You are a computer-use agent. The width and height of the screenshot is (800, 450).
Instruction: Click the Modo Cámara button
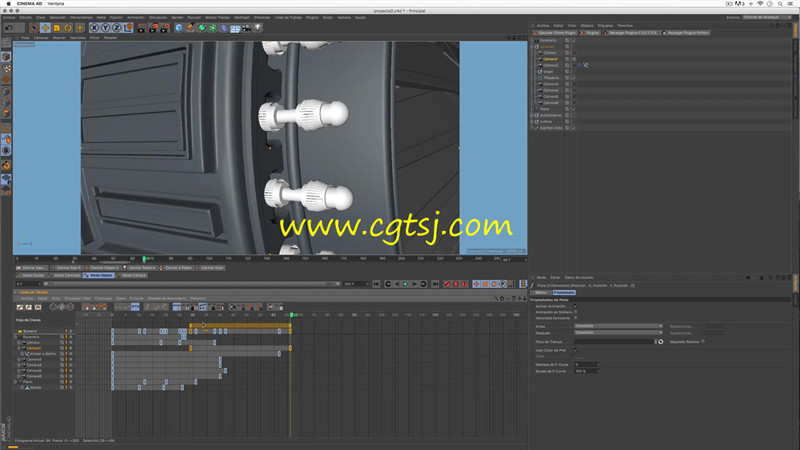click(132, 276)
